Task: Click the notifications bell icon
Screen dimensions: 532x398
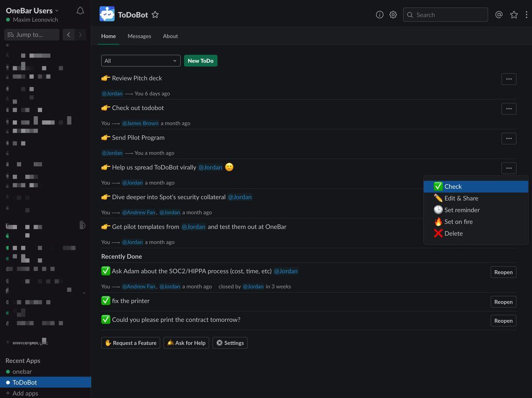Action: [80, 11]
